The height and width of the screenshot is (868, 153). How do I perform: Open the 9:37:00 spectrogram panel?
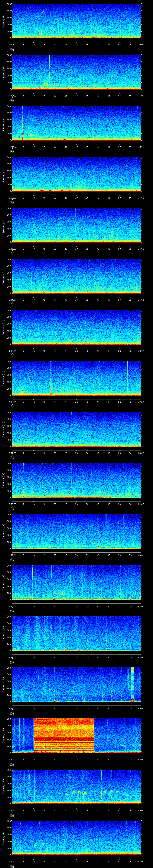76,429
